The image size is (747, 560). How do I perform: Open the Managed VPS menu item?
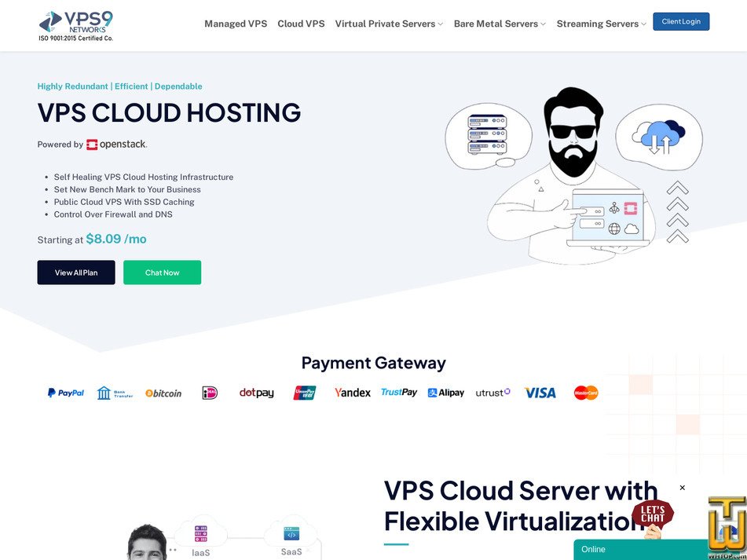[x=236, y=24]
